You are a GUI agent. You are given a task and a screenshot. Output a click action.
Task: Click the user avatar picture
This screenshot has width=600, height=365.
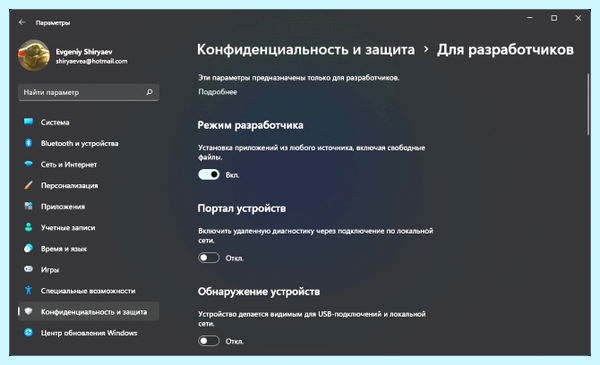coord(34,55)
